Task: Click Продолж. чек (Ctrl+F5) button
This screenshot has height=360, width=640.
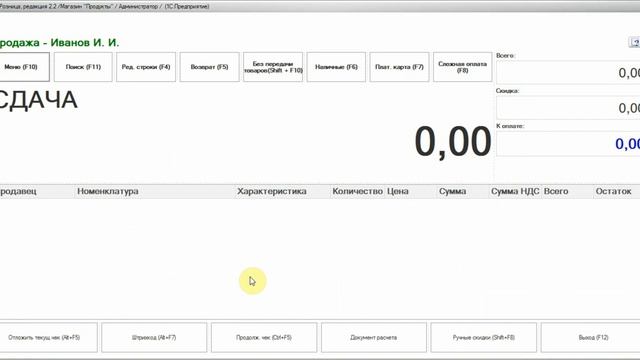Action: coord(264,338)
